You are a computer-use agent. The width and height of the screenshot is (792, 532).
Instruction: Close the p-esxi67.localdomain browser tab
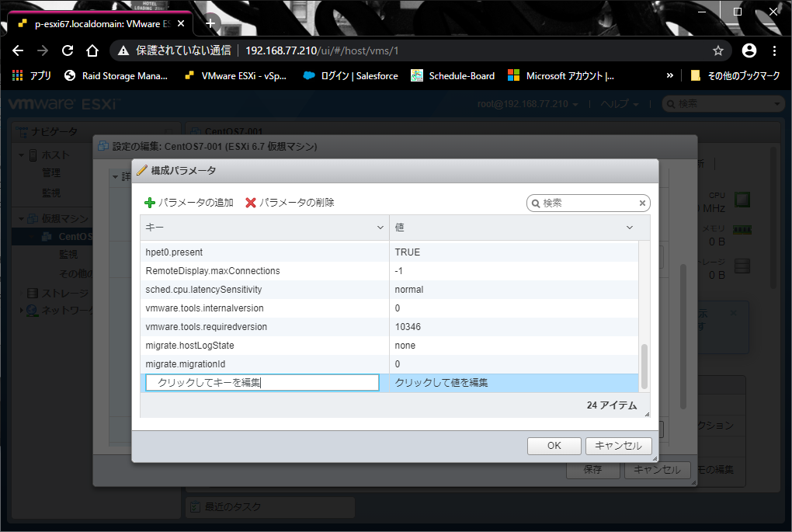[181, 24]
